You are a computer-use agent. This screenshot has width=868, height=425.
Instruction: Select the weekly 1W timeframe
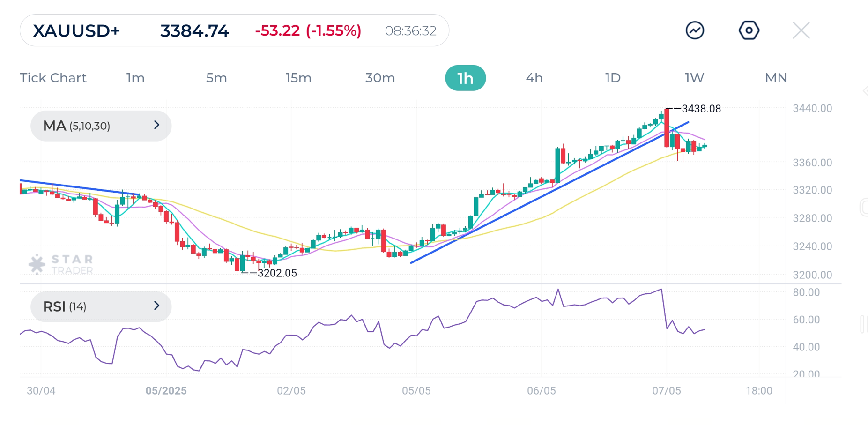point(694,78)
